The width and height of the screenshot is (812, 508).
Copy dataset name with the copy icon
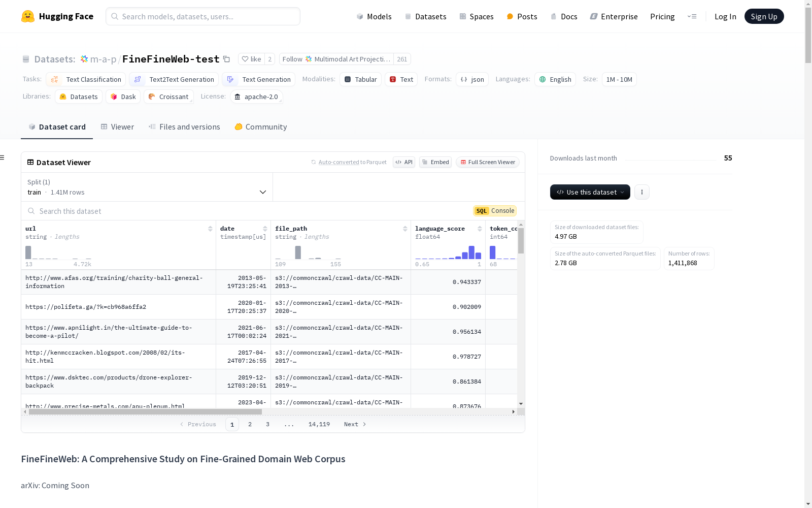(x=227, y=59)
